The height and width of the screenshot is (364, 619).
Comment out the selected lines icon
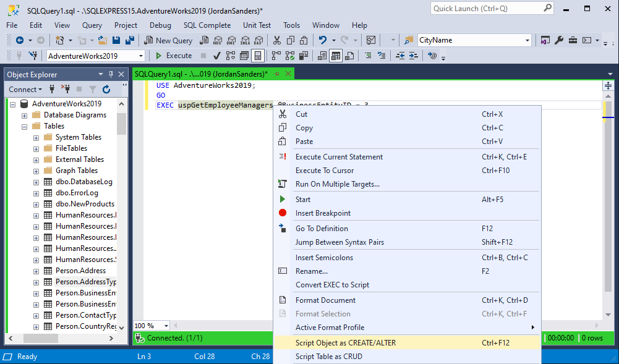368,56
